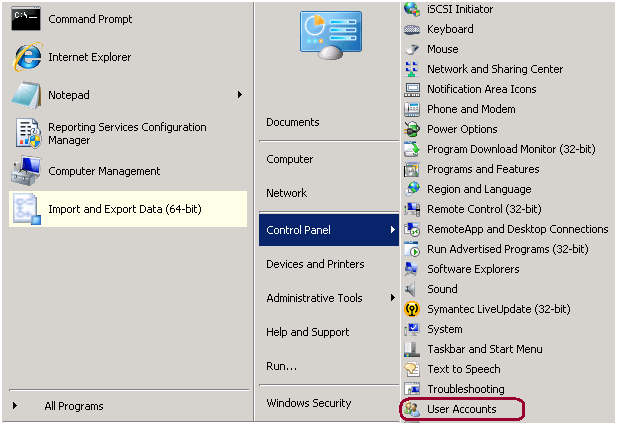Open Devices and Printers
The image size is (617, 425).
[315, 264]
